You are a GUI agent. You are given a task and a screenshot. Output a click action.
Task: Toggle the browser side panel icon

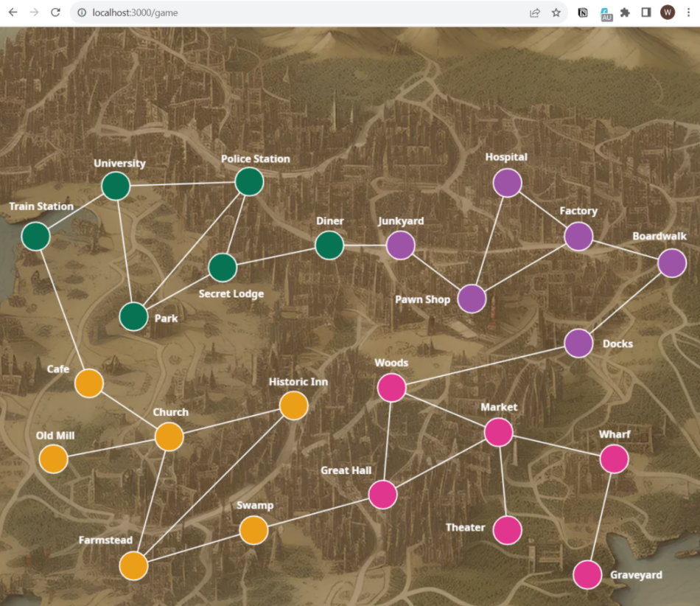646,13
